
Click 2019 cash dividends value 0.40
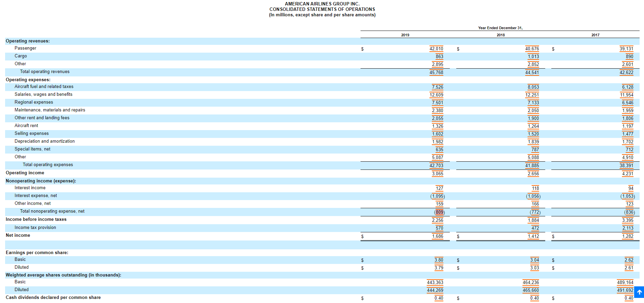(x=439, y=298)
